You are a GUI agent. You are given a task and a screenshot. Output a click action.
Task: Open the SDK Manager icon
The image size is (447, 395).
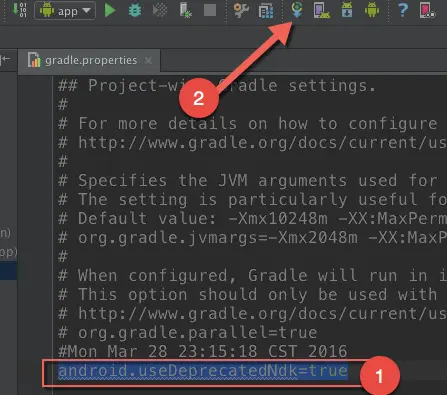(x=347, y=10)
